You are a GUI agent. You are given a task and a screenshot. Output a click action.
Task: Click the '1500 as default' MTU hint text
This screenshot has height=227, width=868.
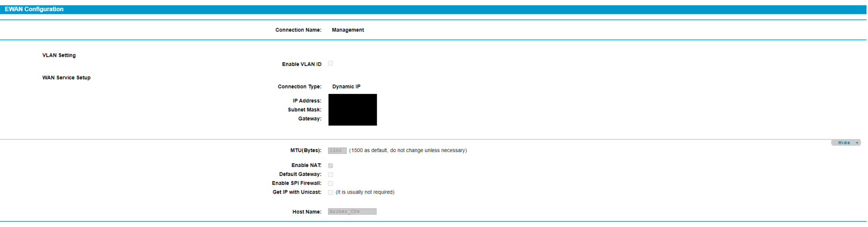408,150
